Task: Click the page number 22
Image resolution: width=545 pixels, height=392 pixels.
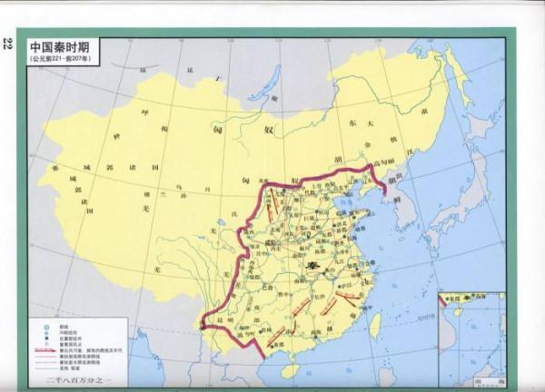Action: [x=10, y=44]
